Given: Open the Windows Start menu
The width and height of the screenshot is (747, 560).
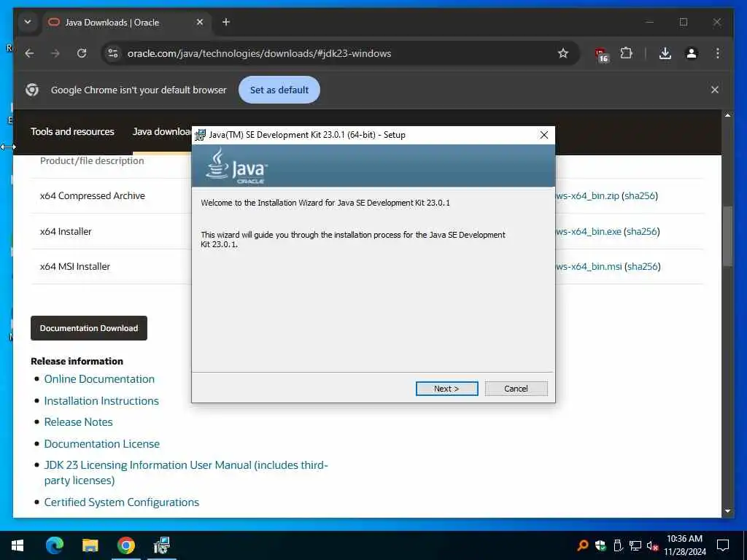Looking at the screenshot, I should pos(18,545).
